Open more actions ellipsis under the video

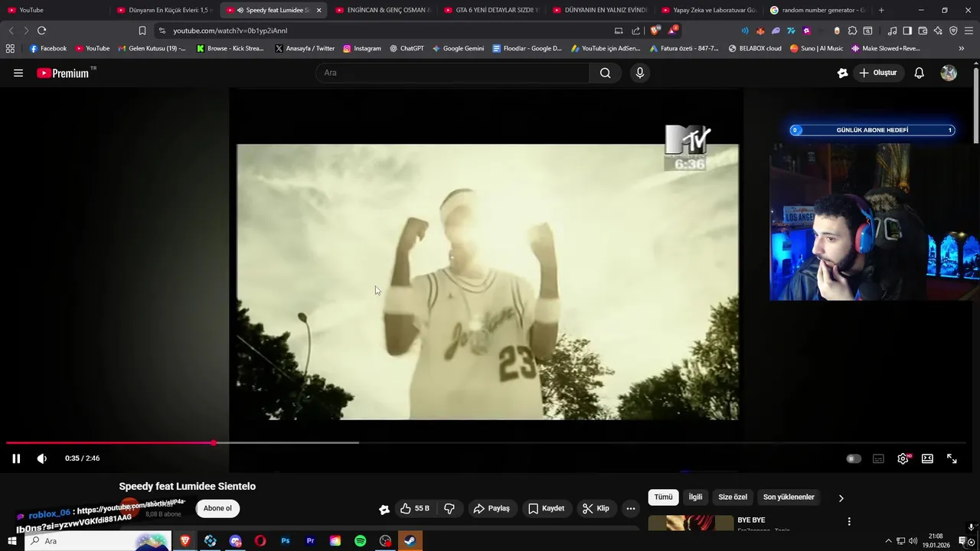[x=631, y=508]
